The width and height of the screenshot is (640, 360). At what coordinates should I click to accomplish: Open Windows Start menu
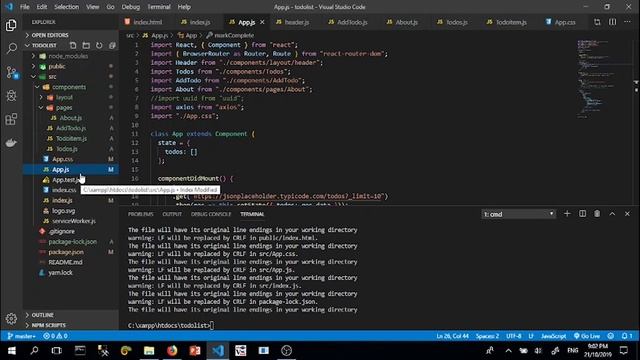11,351
